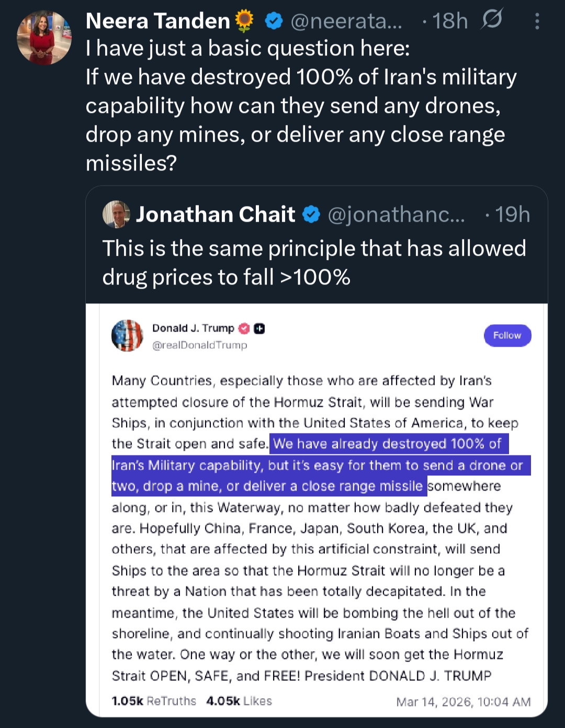Tap the slashed-circle icon beside 18h
Screen dimensions: 565x728
(x=492, y=20)
